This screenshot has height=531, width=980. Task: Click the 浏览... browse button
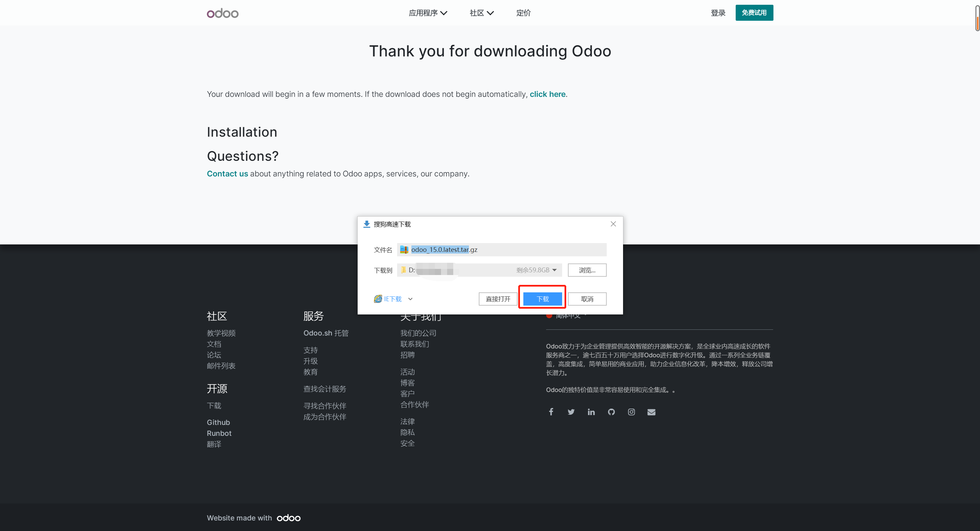pyautogui.click(x=587, y=270)
